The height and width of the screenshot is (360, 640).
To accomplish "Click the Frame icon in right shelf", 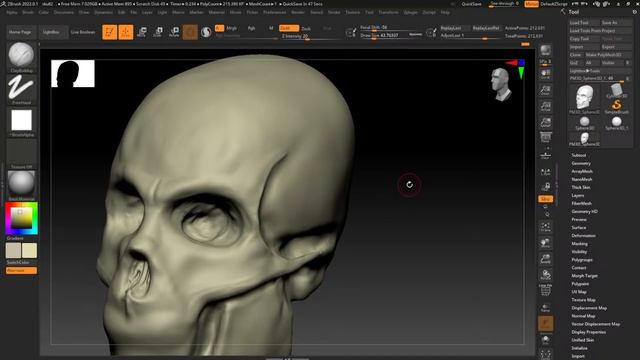I will click(546, 227).
